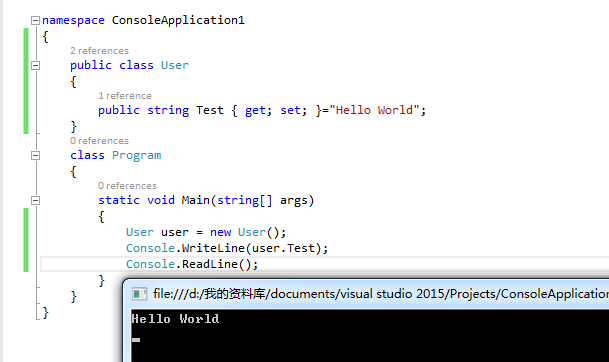
Task: Collapse the namespace ConsoleApplication1 block
Action: point(35,20)
